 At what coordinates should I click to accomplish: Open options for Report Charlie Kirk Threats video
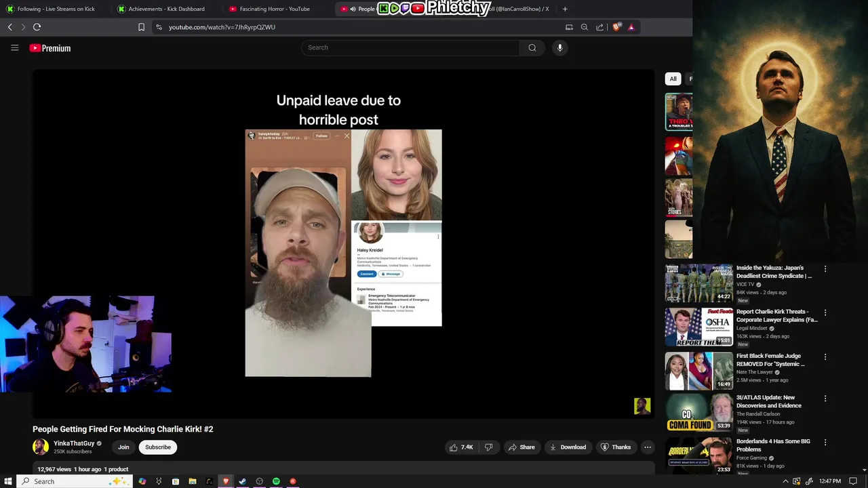coord(825,312)
